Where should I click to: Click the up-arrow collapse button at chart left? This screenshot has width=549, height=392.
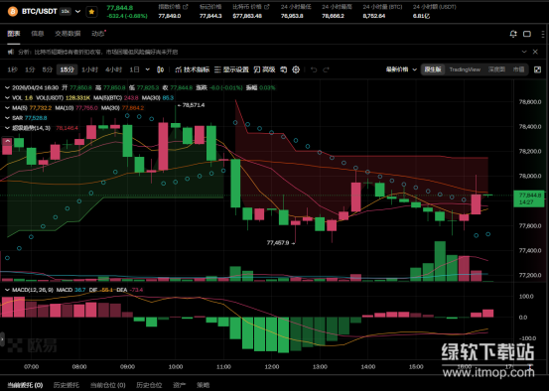coord(7,141)
